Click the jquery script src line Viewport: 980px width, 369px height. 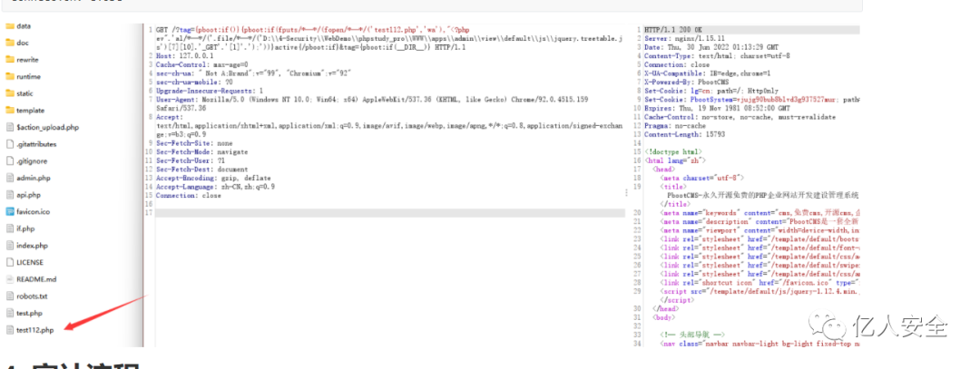(x=760, y=292)
